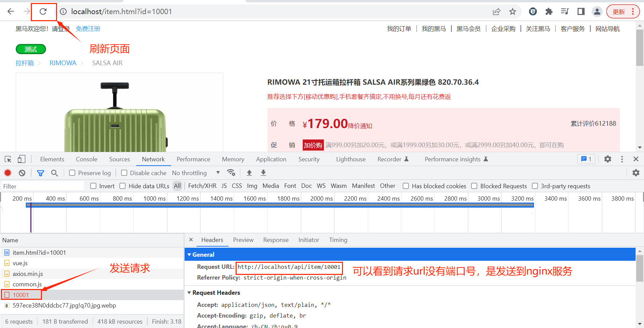Viewport: 644px width, 328px height.
Task: Click the inspect element picker icon
Action: click(x=8, y=159)
